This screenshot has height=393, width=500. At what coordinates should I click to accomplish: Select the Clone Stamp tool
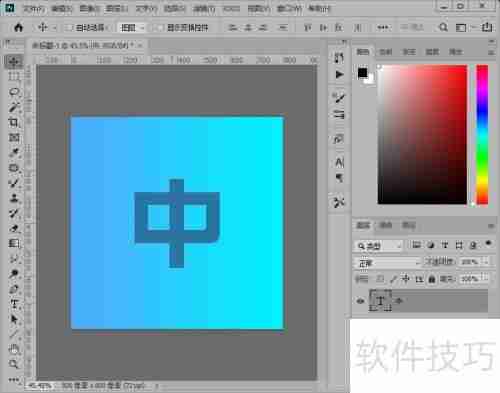coord(14,198)
